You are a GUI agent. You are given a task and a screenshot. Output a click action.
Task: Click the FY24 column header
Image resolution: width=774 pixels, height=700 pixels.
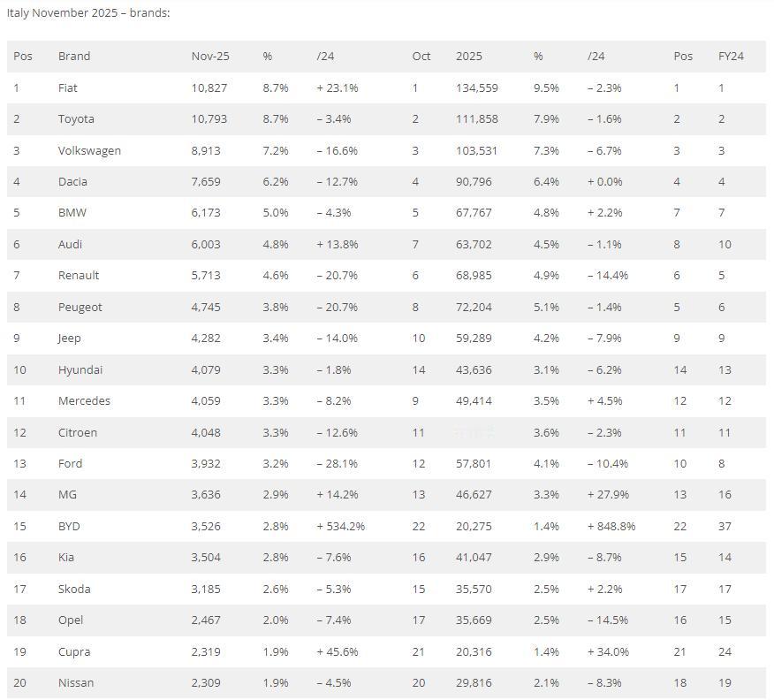pyautogui.click(x=731, y=57)
